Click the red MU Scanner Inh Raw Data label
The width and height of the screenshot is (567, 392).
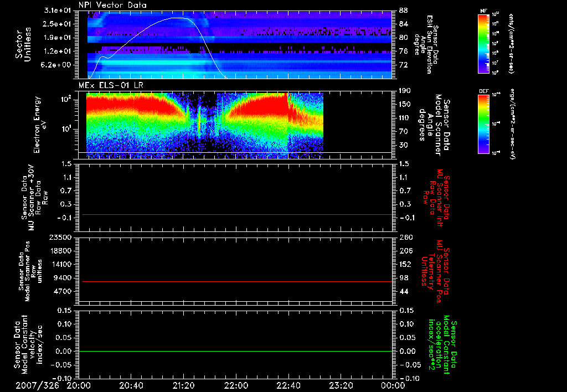[x=436, y=197]
